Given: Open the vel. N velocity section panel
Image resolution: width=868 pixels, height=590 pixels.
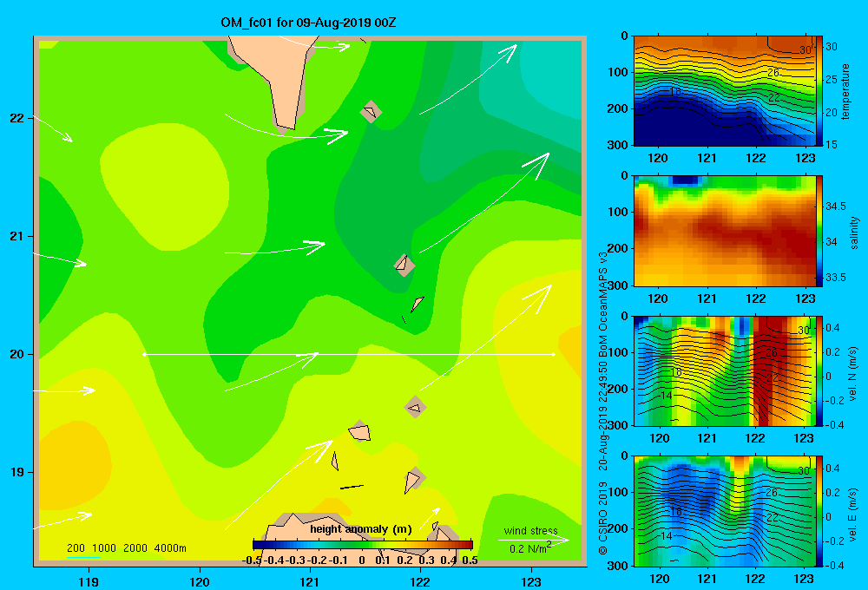Looking at the screenshot, I should [x=724, y=370].
